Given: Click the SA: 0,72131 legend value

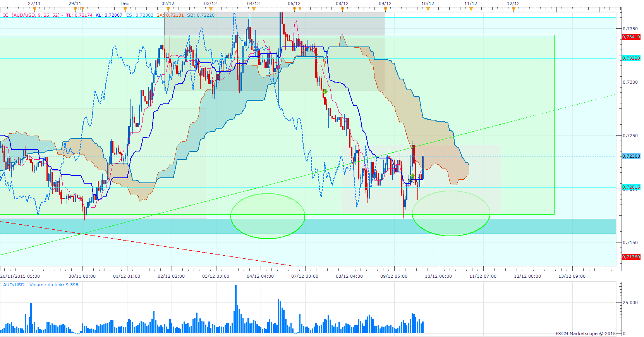Looking at the screenshot, I should 170,15.
